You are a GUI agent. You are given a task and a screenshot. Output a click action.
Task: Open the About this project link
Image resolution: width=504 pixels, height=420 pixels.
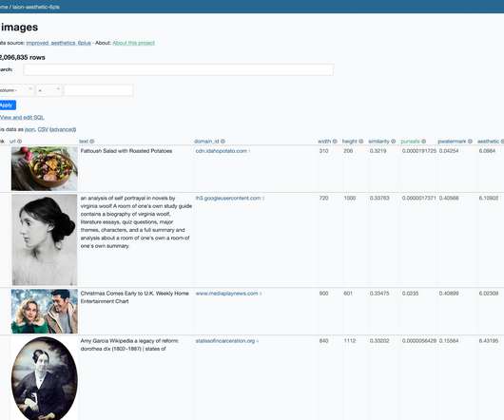pos(134,43)
